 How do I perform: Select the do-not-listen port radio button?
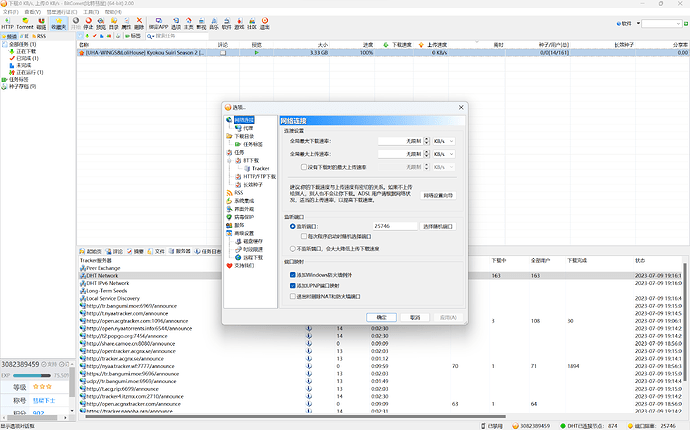coord(293,249)
